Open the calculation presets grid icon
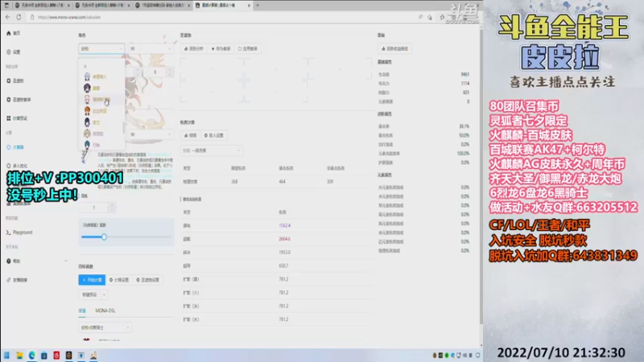This screenshot has width=644, height=362. pyautogui.click(x=9, y=118)
